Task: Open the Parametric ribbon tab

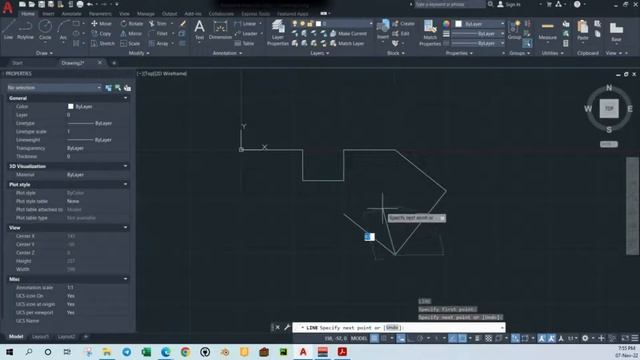Action: coord(100,13)
